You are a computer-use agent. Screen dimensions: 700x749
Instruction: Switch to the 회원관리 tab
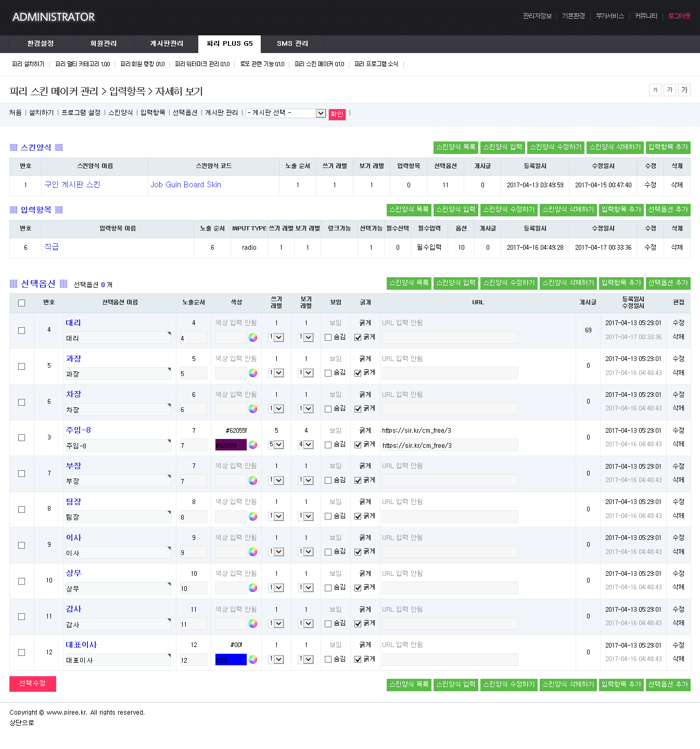pyautogui.click(x=103, y=44)
